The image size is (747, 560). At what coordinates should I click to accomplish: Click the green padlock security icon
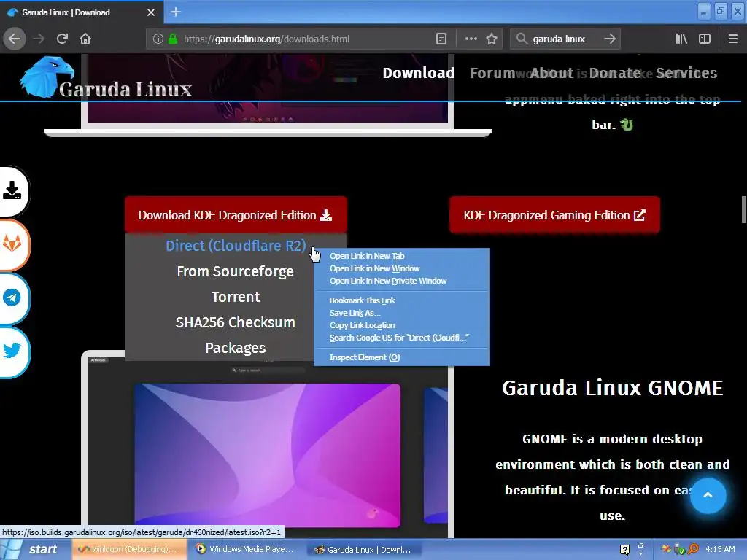pyautogui.click(x=173, y=39)
